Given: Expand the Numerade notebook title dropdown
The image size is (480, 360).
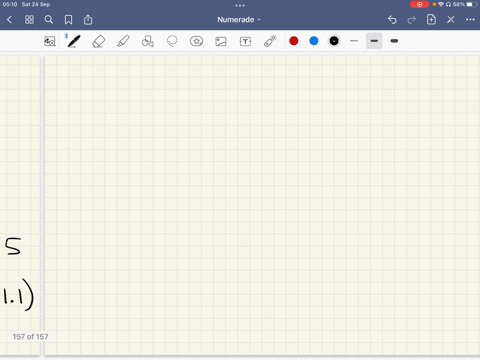Looking at the screenshot, I should click(x=239, y=20).
